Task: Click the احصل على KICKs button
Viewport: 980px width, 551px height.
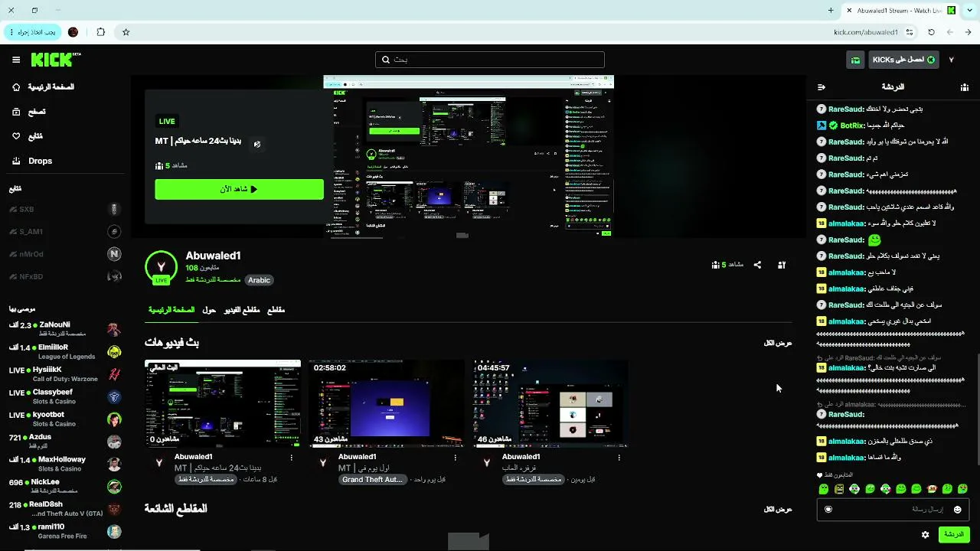Action: click(x=904, y=60)
